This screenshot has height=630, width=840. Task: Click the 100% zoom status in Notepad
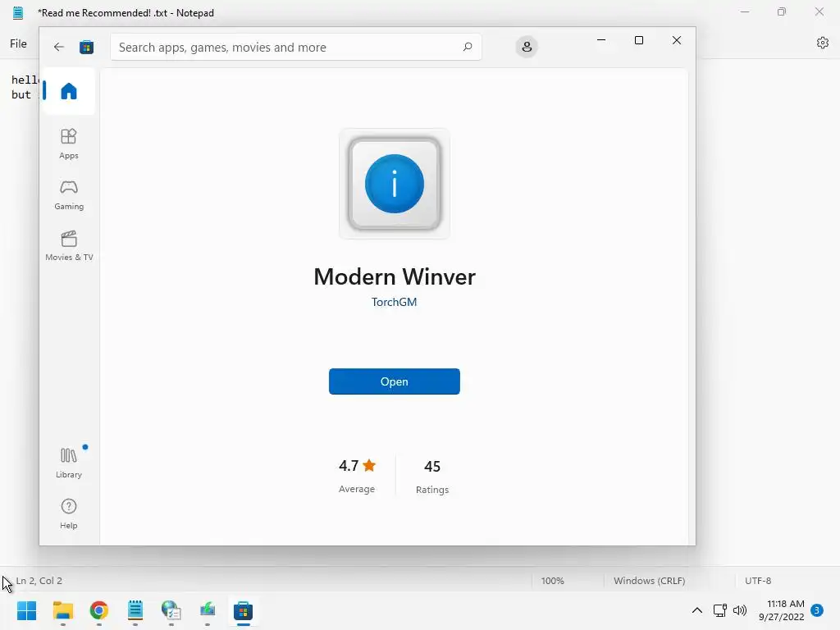tap(552, 581)
